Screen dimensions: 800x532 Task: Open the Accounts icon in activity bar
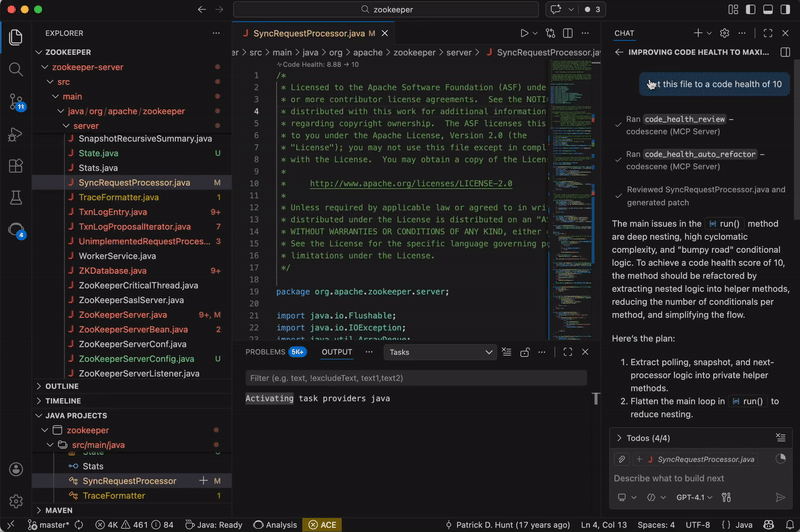point(16,469)
